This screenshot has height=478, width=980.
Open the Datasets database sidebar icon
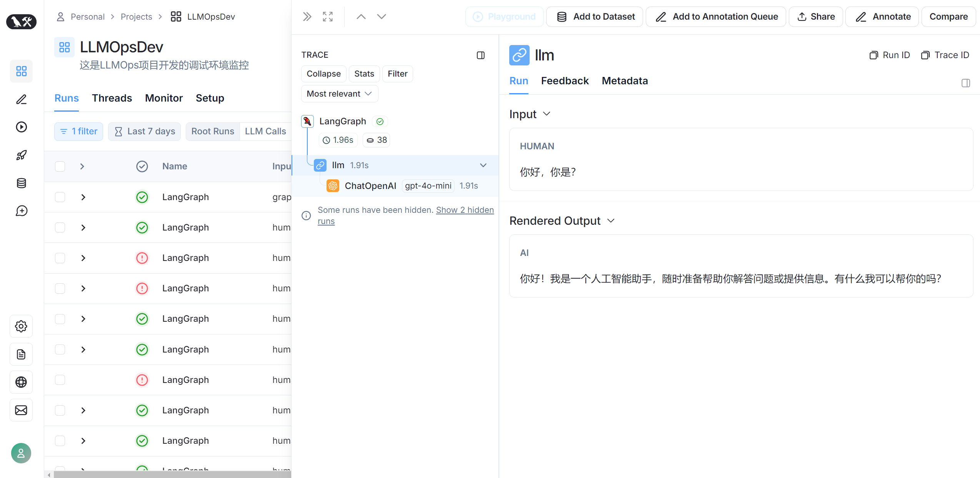point(21,183)
